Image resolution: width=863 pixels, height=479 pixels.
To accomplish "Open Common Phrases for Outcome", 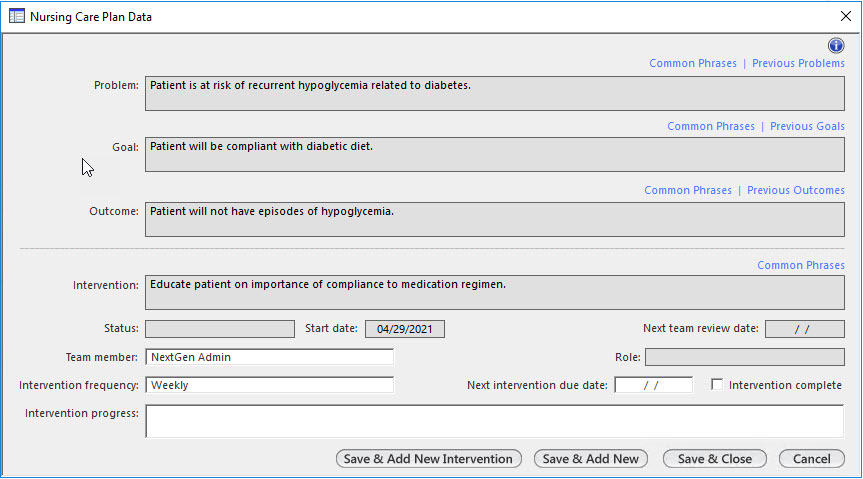I will point(688,190).
